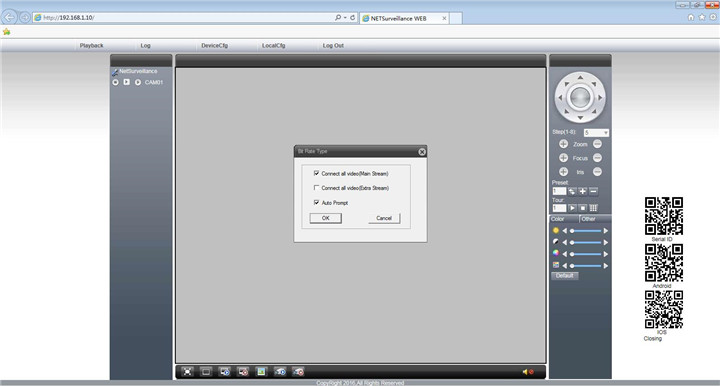Click PTZ center button
The height and width of the screenshot is (386, 720).
point(580,97)
